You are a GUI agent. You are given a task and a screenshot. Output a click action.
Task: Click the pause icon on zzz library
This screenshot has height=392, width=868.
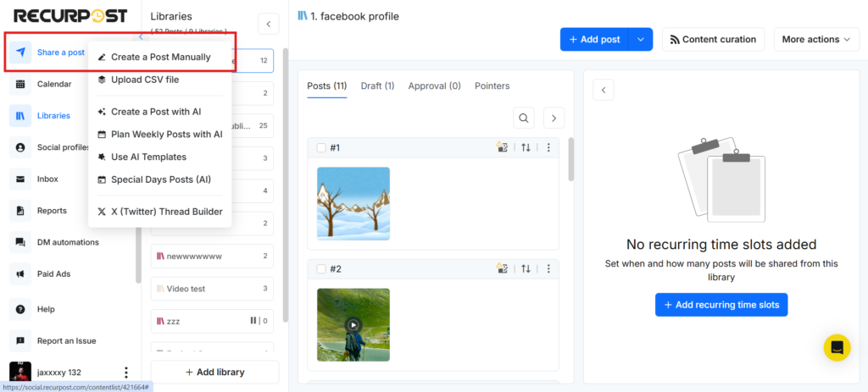(253, 321)
